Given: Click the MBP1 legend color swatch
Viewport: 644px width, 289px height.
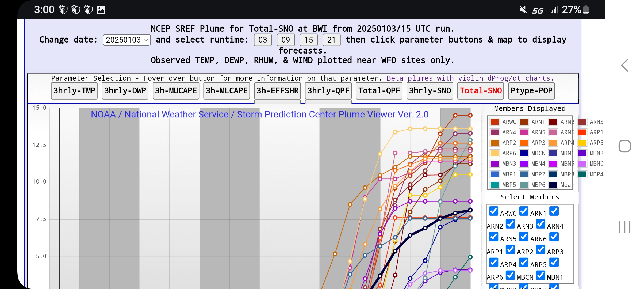Looking at the screenshot, I should click(495, 174).
